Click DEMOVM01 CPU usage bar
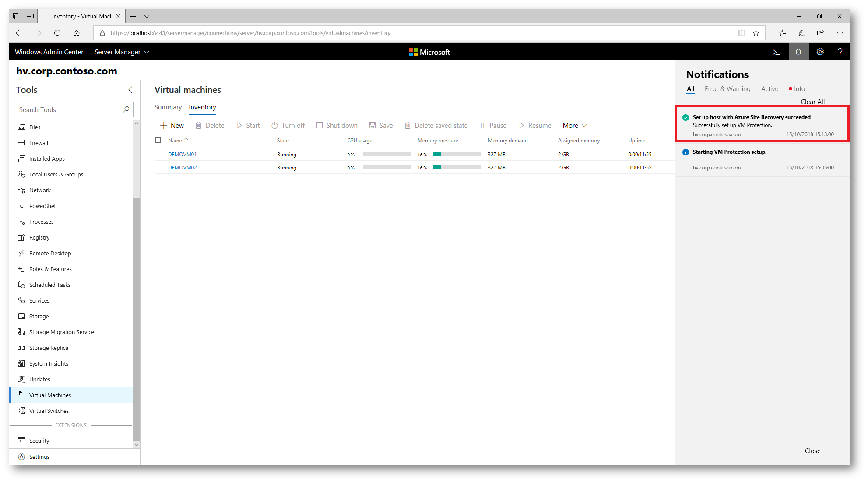Image resolution: width=868 pixels, height=483 pixels. click(387, 155)
